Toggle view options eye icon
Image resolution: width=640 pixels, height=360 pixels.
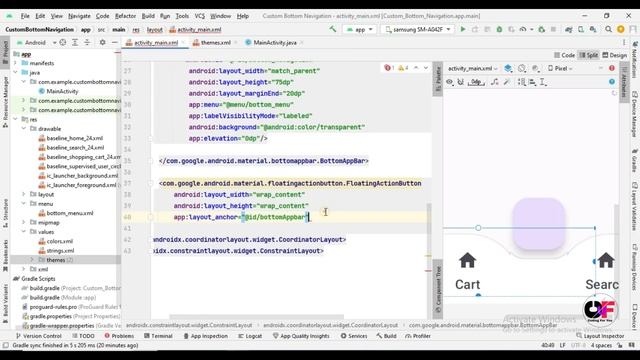tap(449, 82)
